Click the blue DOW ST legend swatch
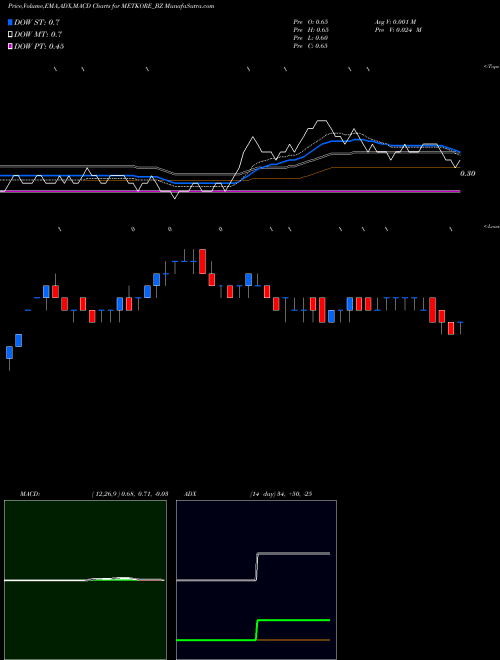Screen dimensions: 500x660 [x=10, y=22]
